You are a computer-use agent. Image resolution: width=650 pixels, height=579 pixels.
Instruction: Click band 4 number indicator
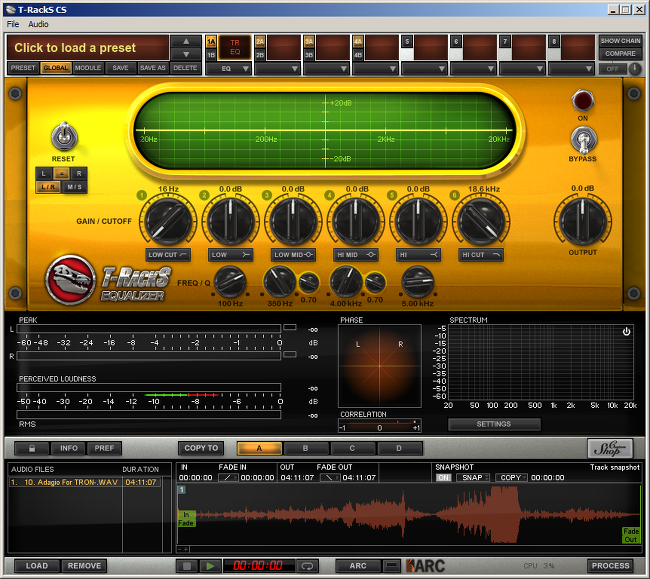click(x=329, y=195)
